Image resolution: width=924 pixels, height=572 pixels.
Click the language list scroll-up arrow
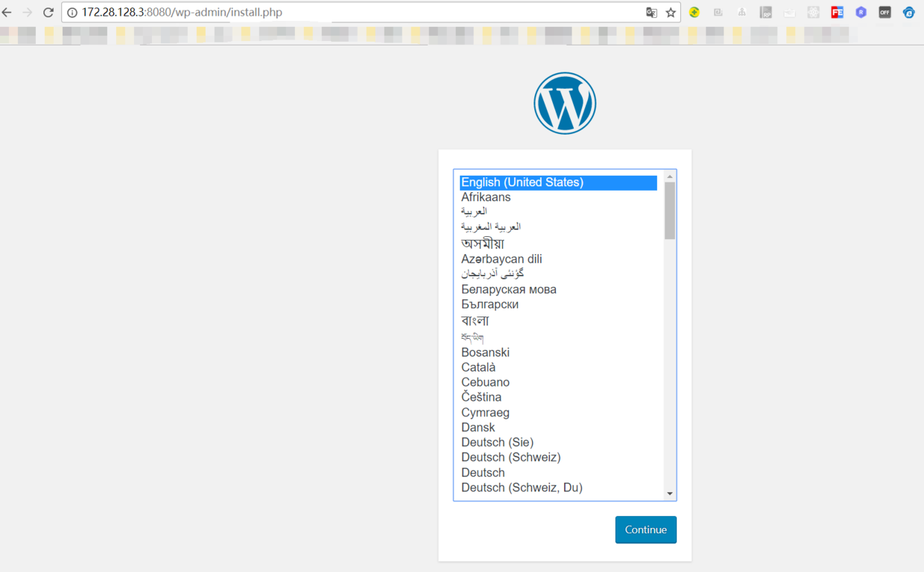click(x=670, y=177)
